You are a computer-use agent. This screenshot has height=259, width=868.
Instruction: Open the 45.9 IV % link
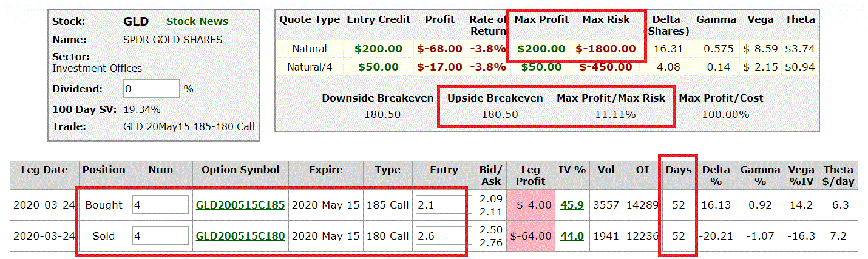coord(573,205)
